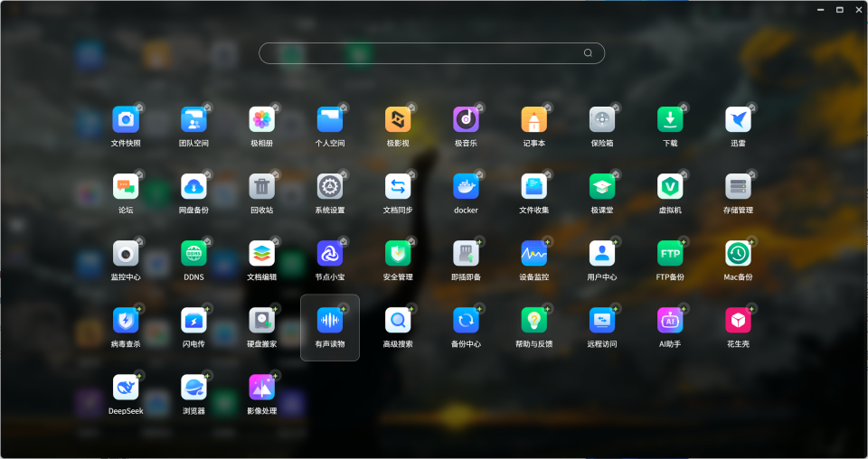
Task: Open the docker app
Action: pyautogui.click(x=466, y=187)
